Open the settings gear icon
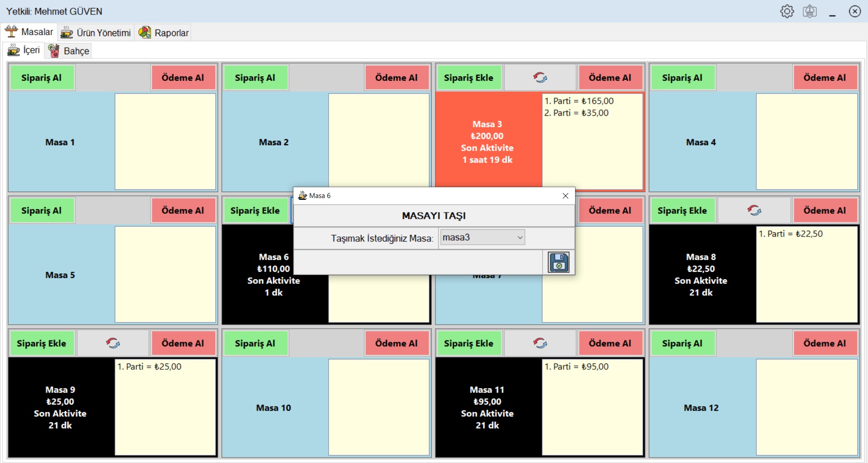Image resolution: width=868 pixels, height=463 pixels. (x=787, y=11)
